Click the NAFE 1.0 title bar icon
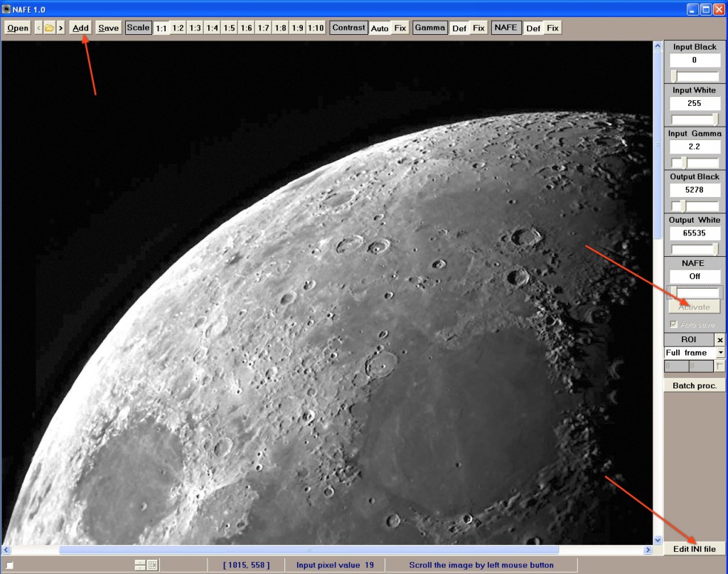The width and height of the screenshot is (728, 574). [6, 9]
